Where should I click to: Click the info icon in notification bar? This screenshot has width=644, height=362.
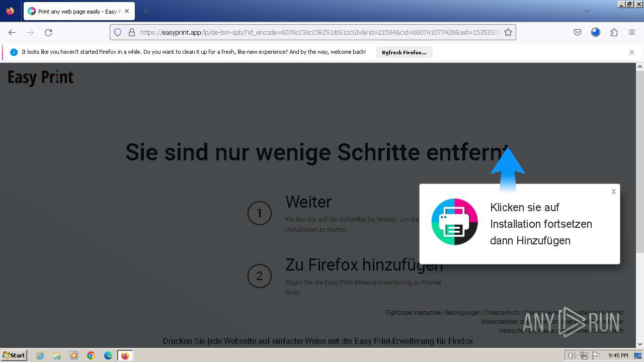pos(14,52)
